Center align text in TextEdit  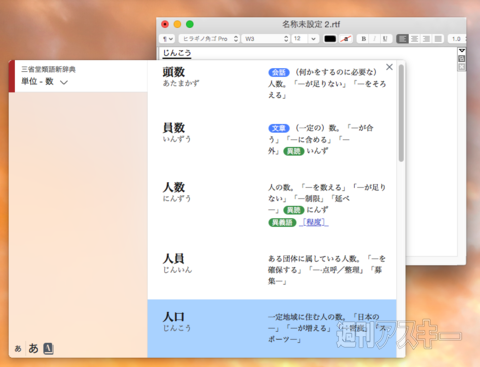pyautogui.click(x=414, y=39)
